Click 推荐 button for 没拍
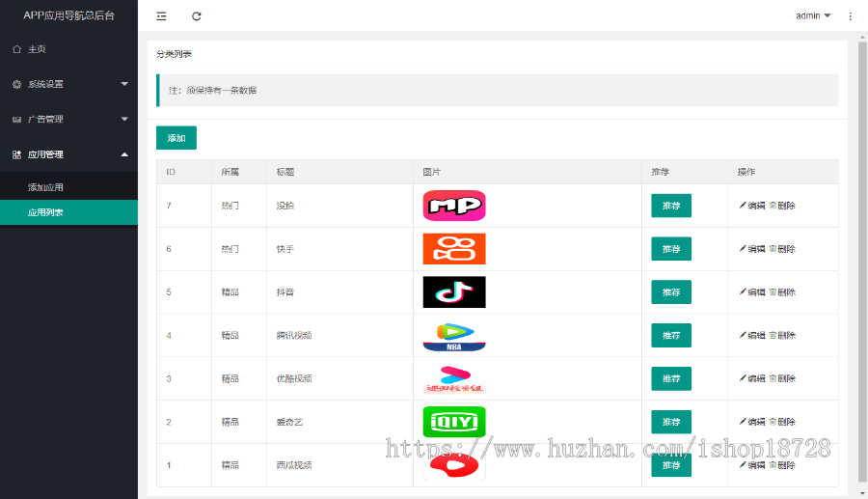The image size is (868, 499). click(x=671, y=206)
